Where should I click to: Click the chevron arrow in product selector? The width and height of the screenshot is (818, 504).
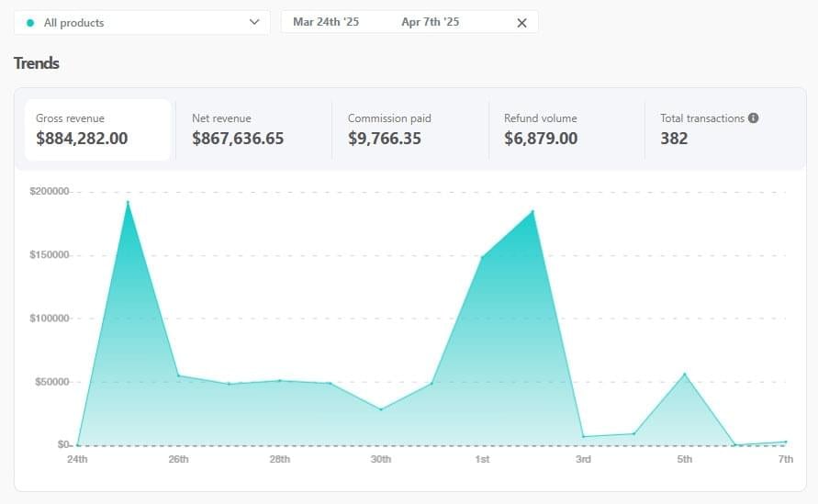pyautogui.click(x=254, y=23)
